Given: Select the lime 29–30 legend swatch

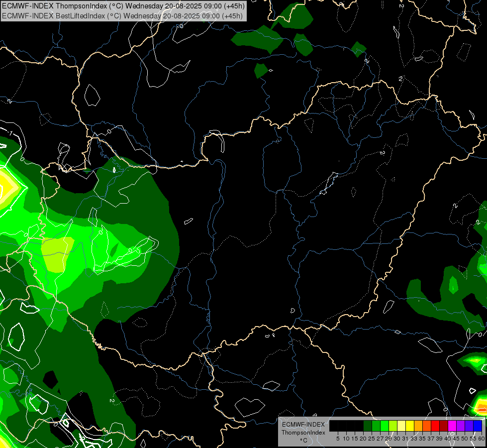Looking at the screenshot, I should (393, 426).
